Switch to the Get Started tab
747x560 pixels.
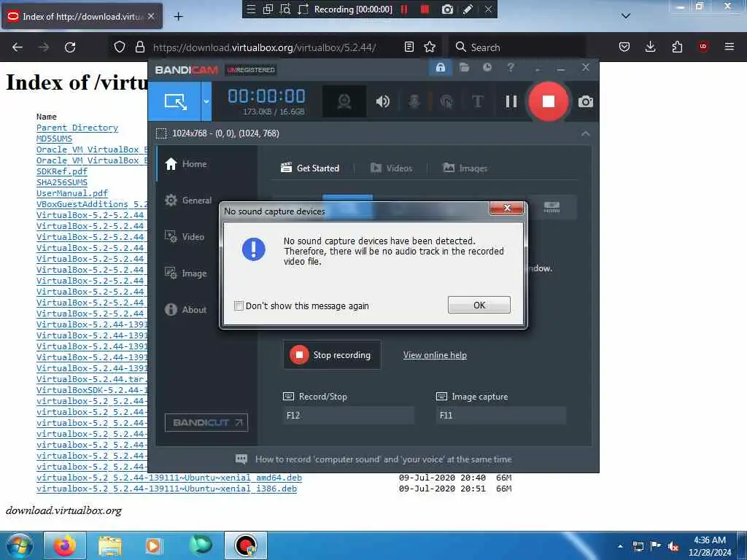[x=310, y=168]
